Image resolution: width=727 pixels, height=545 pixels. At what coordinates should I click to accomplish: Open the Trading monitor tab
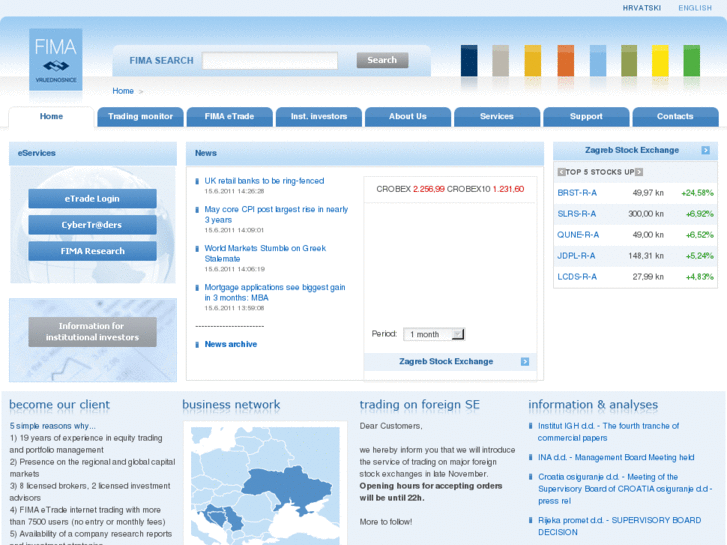pyautogui.click(x=140, y=117)
